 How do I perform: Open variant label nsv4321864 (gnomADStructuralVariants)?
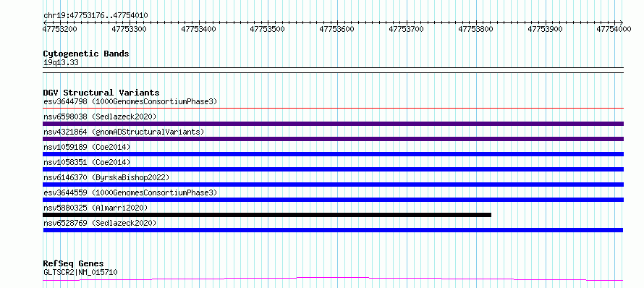point(124,132)
